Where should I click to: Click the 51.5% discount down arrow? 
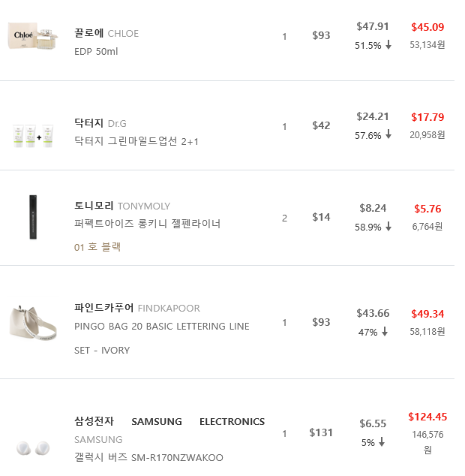click(x=388, y=45)
